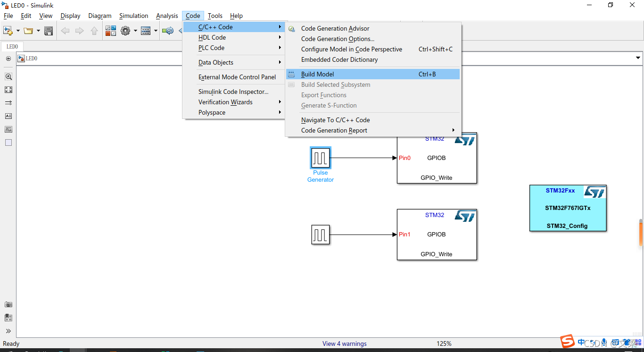Open the Help menu

(x=236, y=16)
